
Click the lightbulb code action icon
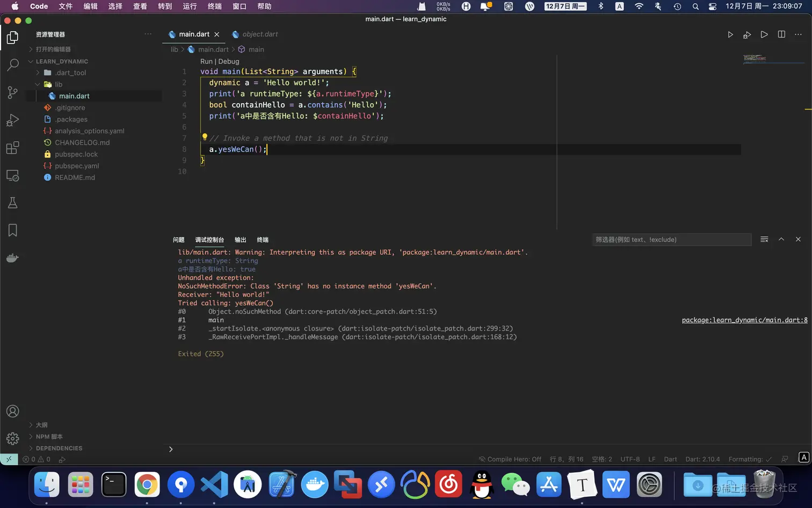[204, 137]
